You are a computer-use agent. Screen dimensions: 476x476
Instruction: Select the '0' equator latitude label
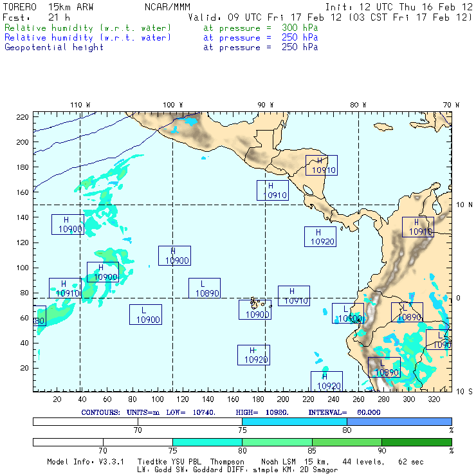point(458,298)
